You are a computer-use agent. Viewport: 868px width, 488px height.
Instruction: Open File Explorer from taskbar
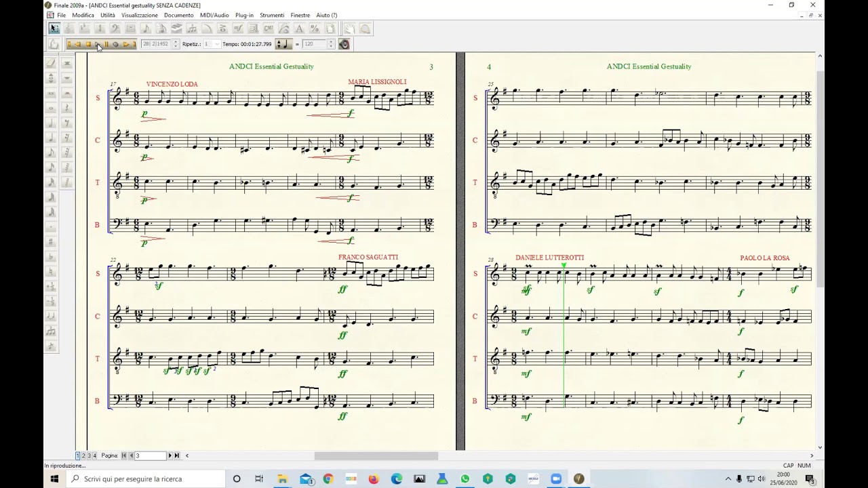(x=282, y=479)
